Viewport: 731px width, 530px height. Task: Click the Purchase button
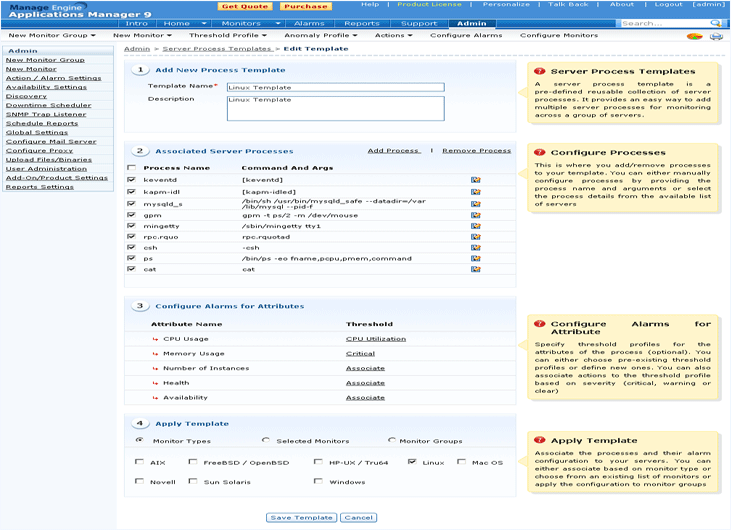pyautogui.click(x=306, y=7)
